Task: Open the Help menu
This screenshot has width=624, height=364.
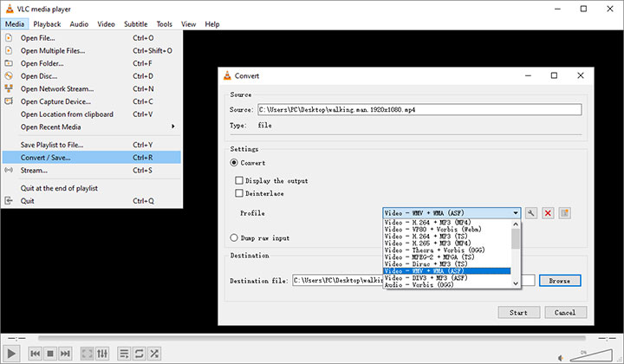Action: pyautogui.click(x=212, y=24)
